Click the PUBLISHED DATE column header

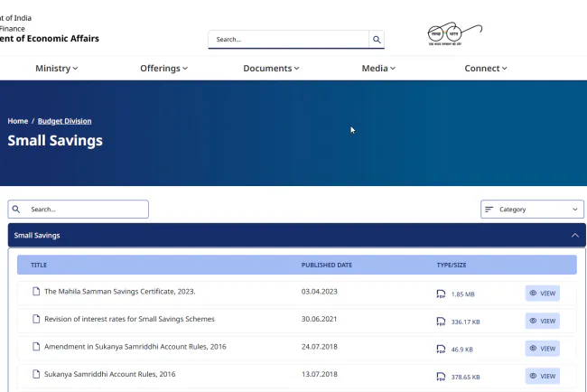pos(327,265)
